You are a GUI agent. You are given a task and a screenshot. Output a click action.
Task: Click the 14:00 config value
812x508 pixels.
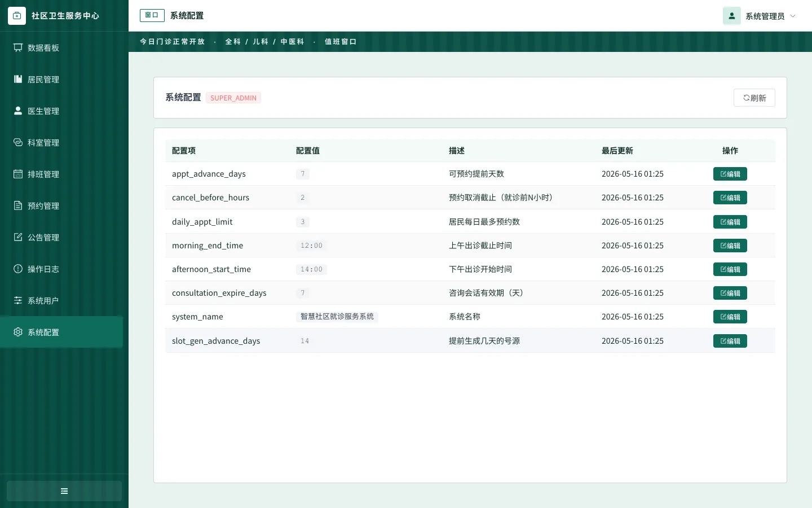pyautogui.click(x=311, y=269)
